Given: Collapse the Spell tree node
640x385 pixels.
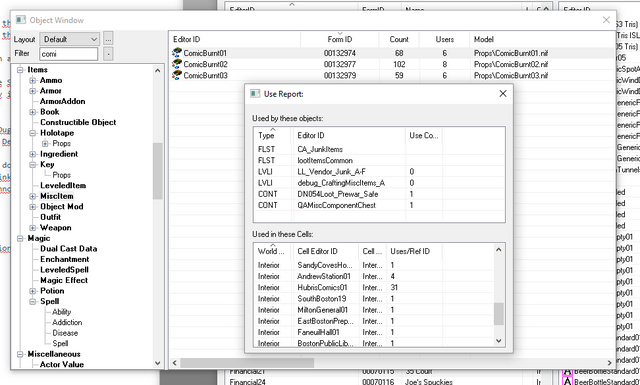Looking at the screenshot, I should [x=33, y=302].
